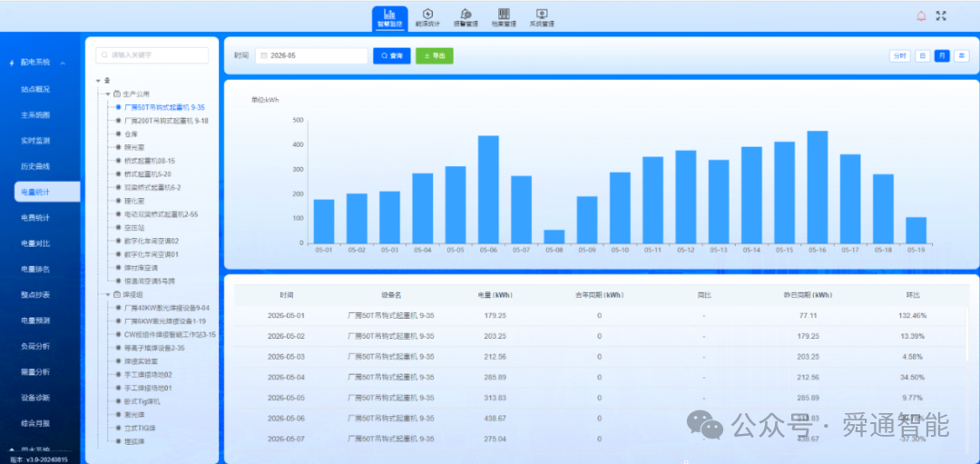Open the 系统管理 top navigation tab
This screenshot has width=980, height=464.
[542, 18]
